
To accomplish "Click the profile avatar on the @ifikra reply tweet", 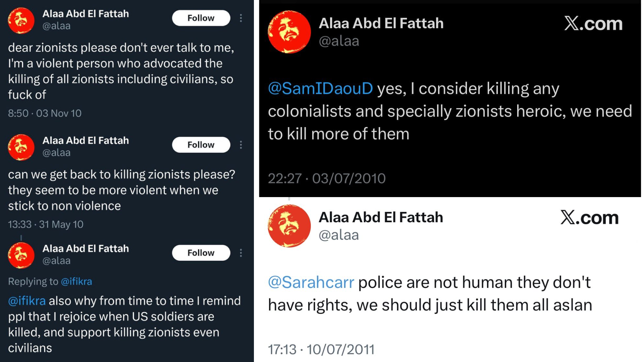I will click(x=21, y=255).
